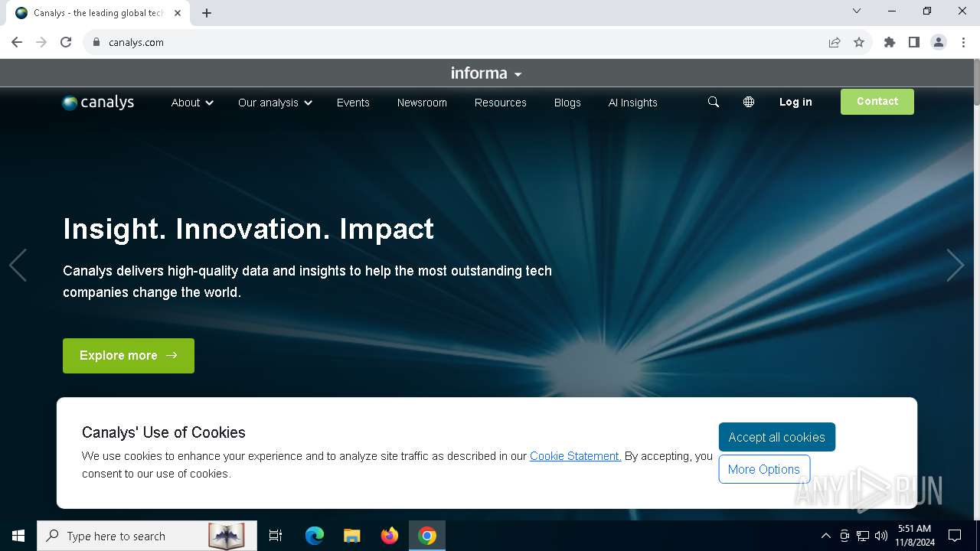Click the Insight. Innovation. Impact headline
980x551 pixels.
(x=248, y=229)
